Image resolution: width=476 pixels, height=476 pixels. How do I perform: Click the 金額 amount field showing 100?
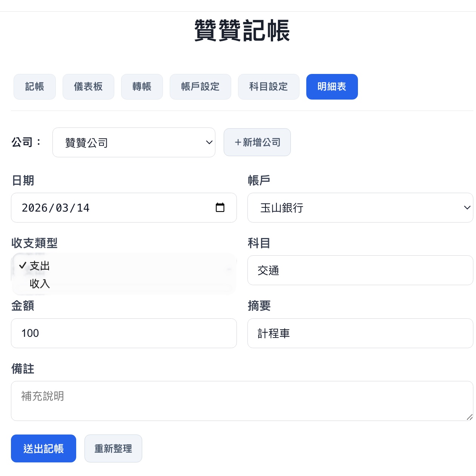124,333
